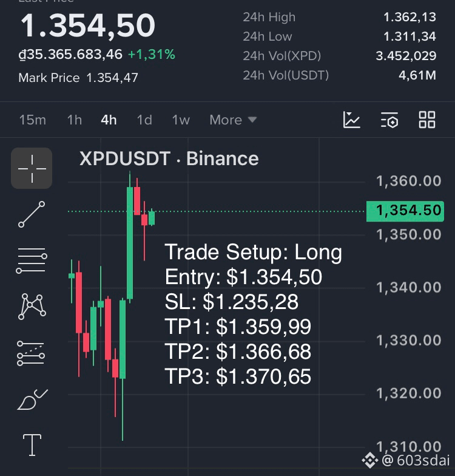The image size is (455, 476).
Task: Click the latest small green candle
Action: point(152,217)
